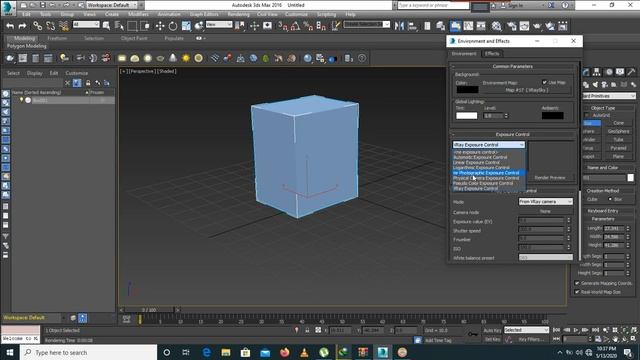Choose the Rectangular Selection Region tool
This screenshot has height=360, width=640.
coord(132,26)
